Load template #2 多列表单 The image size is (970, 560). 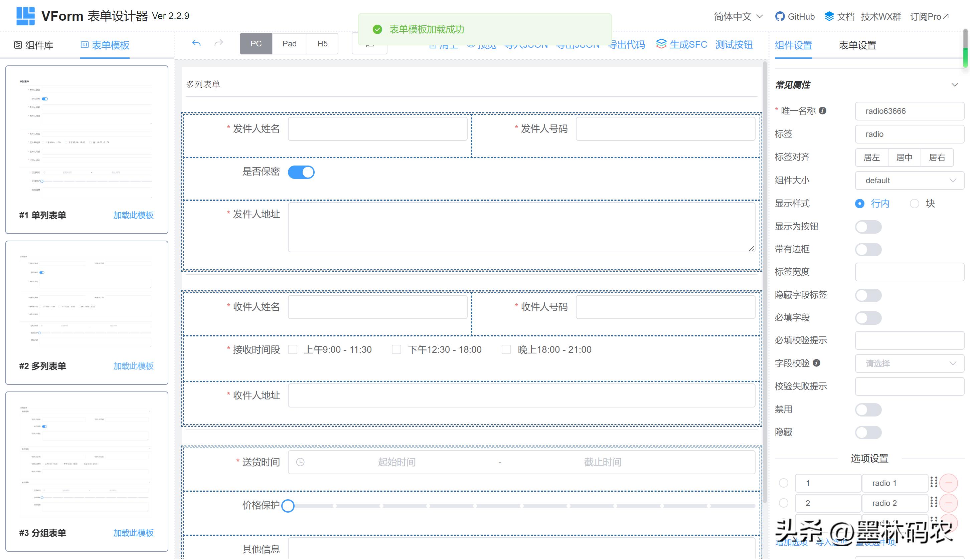(x=133, y=366)
